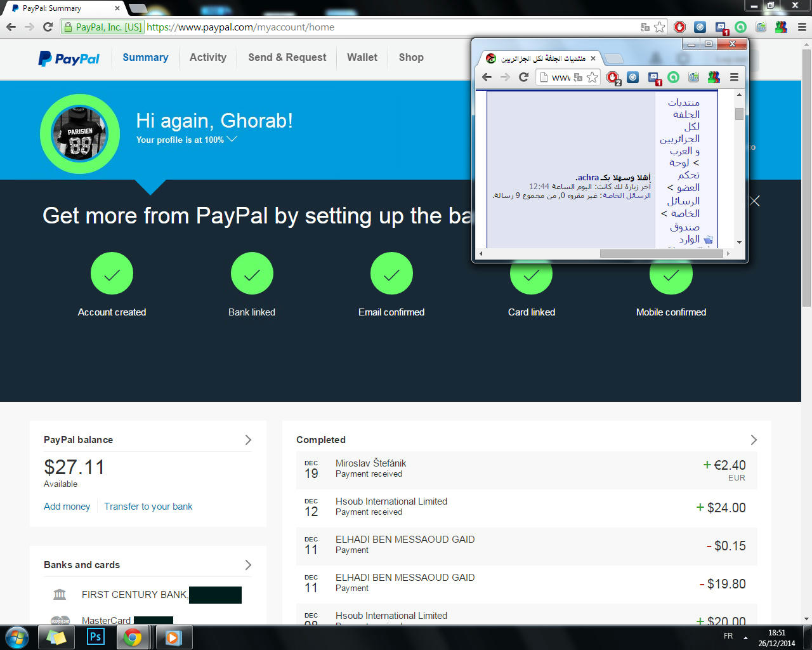Click Bank linked checkmark circle
The width and height of the screenshot is (812, 650).
252,274
